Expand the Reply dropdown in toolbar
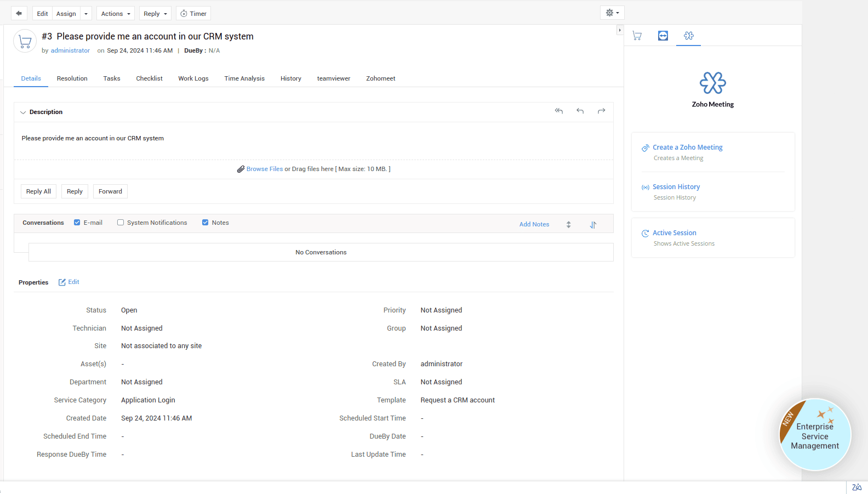Image resolution: width=868 pixels, height=494 pixels. pos(155,14)
